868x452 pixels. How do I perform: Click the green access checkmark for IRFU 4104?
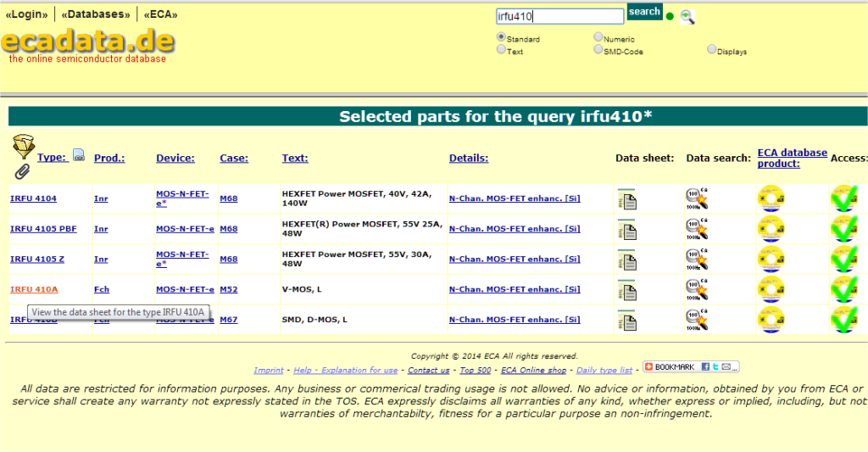845,198
